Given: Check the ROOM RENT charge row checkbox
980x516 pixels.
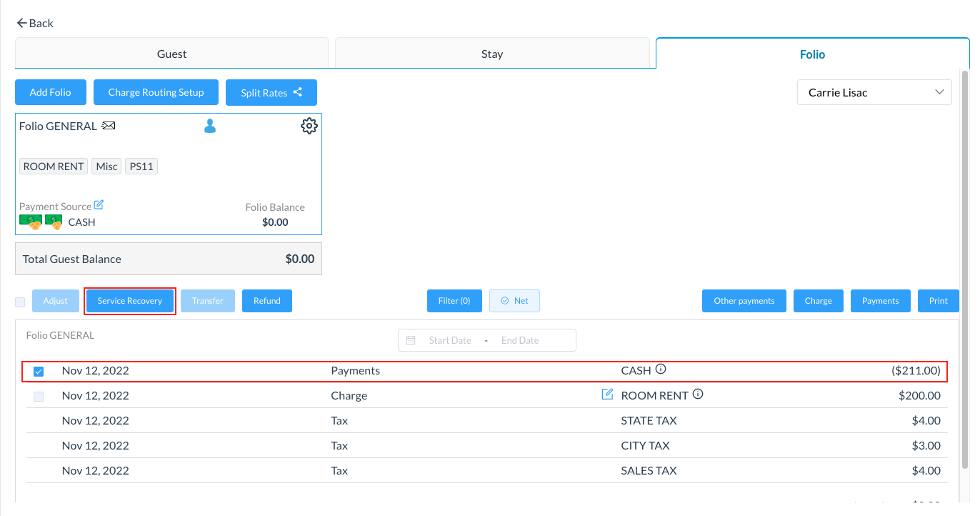Looking at the screenshot, I should (x=39, y=396).
